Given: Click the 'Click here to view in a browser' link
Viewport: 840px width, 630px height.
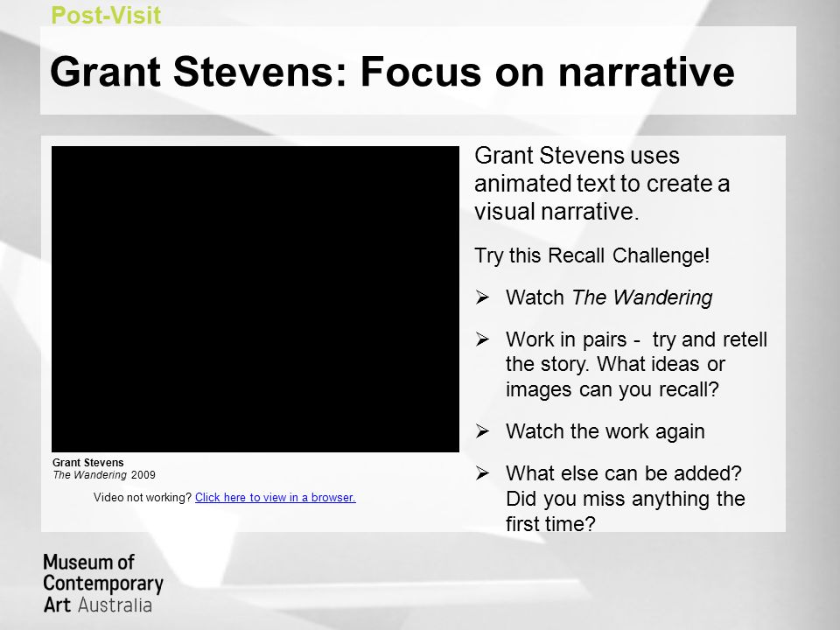Looking at the screenshot, I should [x=276, y=497].
